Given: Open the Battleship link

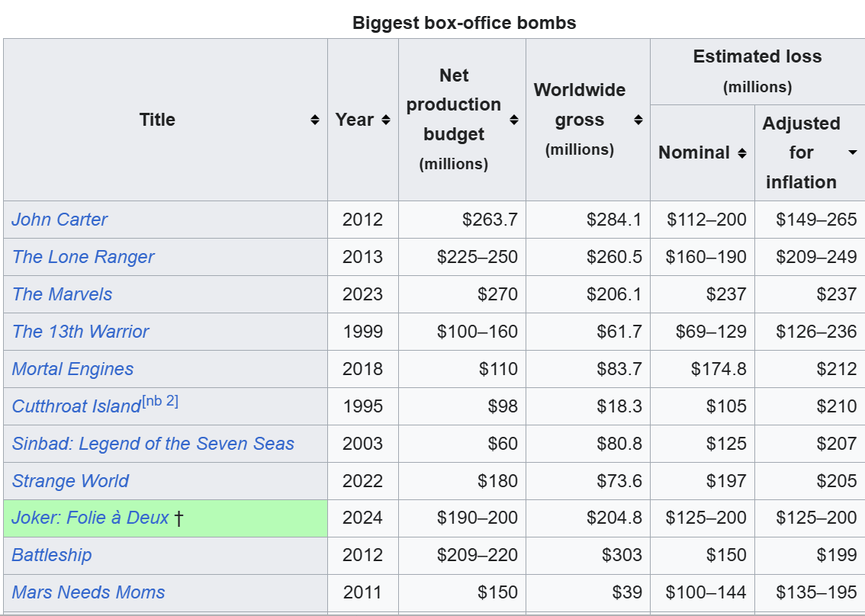Looking at the screenshot, I should [51, 555].
